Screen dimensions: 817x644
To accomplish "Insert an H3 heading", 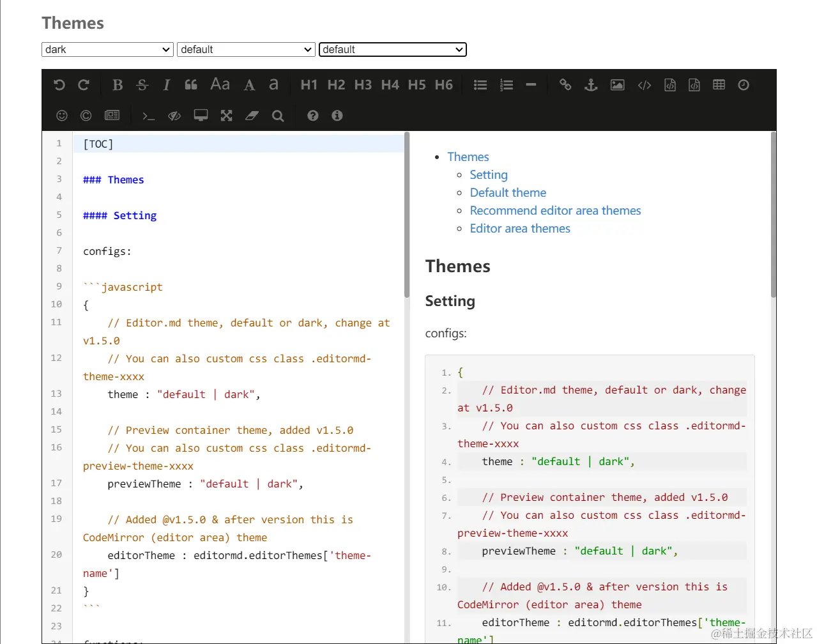I will tap(363, 85).
